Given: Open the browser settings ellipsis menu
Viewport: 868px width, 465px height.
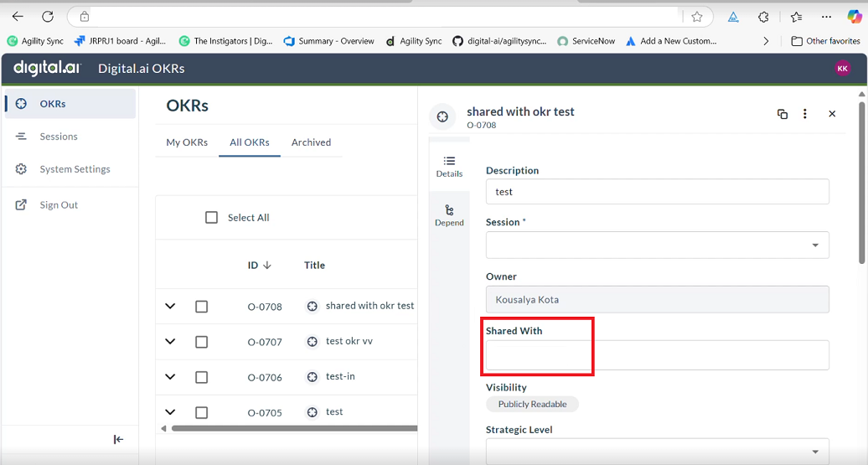Looking at the screenshot, I should coord(826,17).
